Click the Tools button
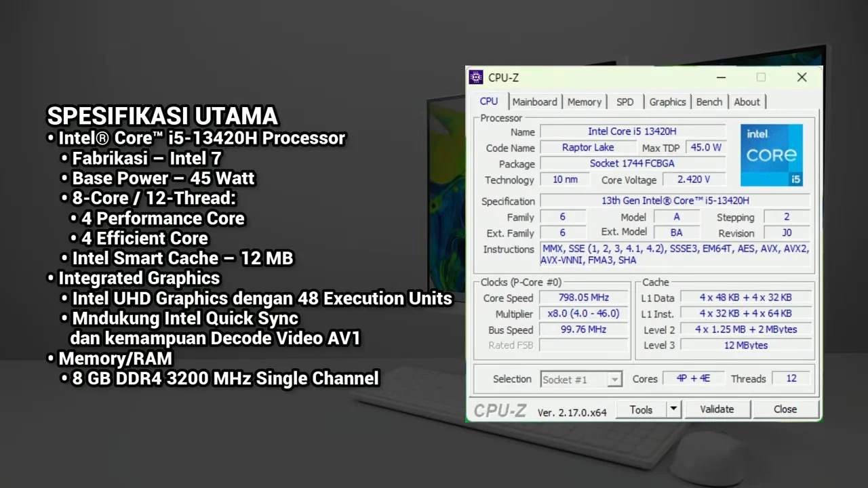The height and width of the screenshot is (488, 868). tap(641, 409)
